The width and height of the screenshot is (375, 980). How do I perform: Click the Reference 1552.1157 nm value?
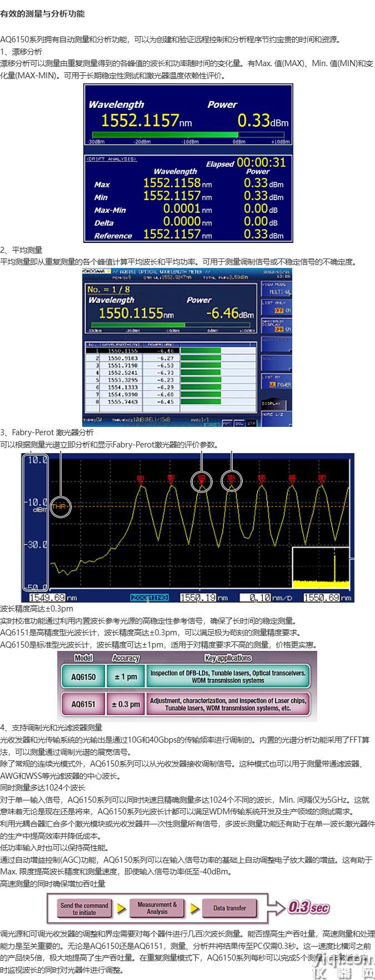click(x=177, y=235)
